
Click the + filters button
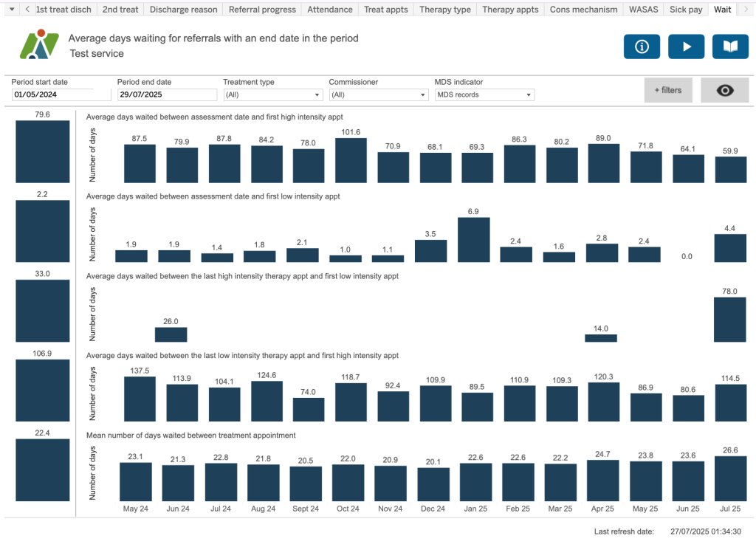pos(668,90)
